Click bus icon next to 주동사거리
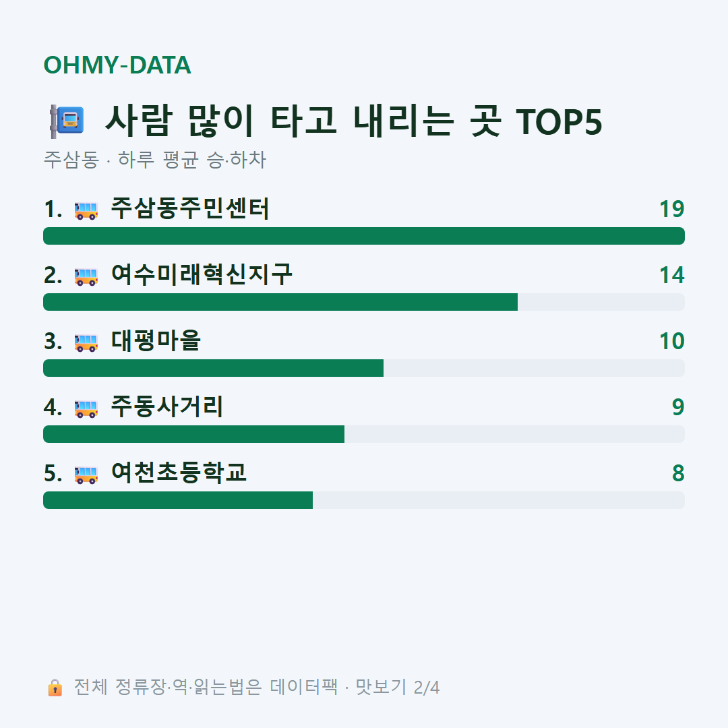The width and height of the screenshot is (728, 728). point(86,408)
